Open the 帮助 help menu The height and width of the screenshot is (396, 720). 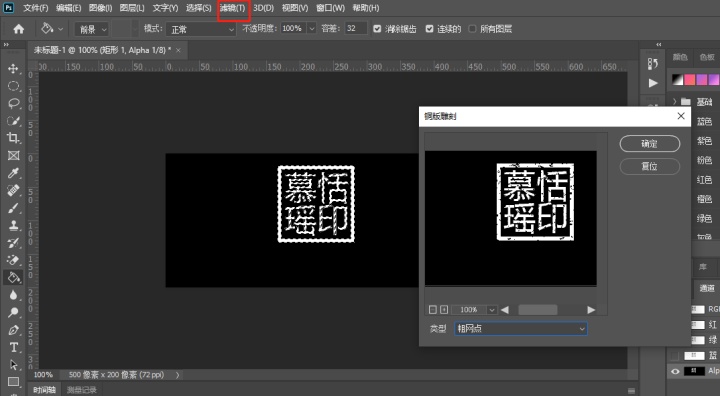point(366,8)
